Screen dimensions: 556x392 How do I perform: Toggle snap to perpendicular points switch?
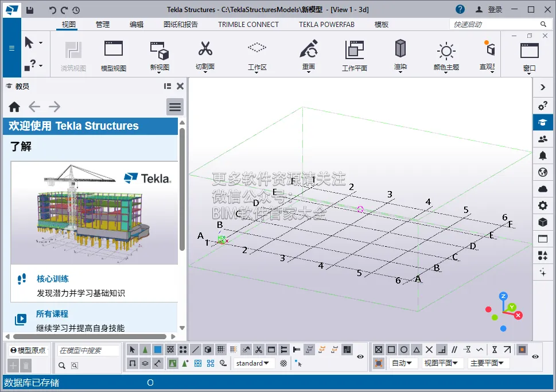(441, 350)
